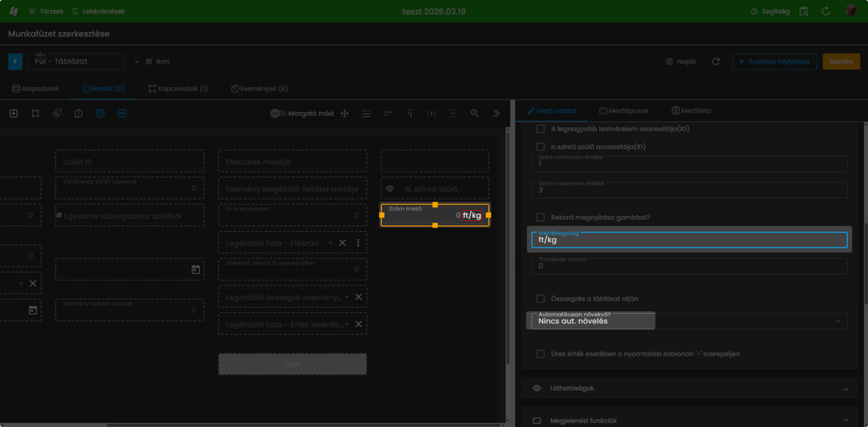Click the align left icon
The image size is (868, 427).
pyautogui.click(x=388, y=114)
